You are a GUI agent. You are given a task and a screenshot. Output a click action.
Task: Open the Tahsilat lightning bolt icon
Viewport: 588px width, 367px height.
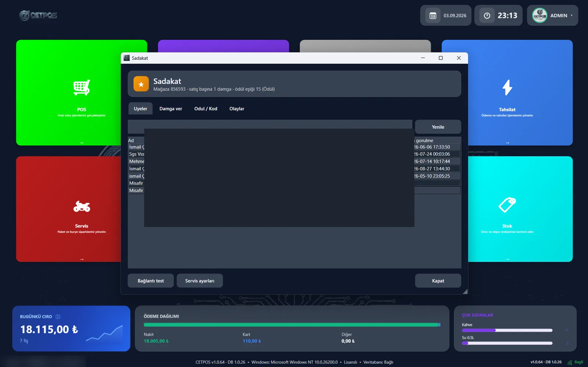coord(507,87)
